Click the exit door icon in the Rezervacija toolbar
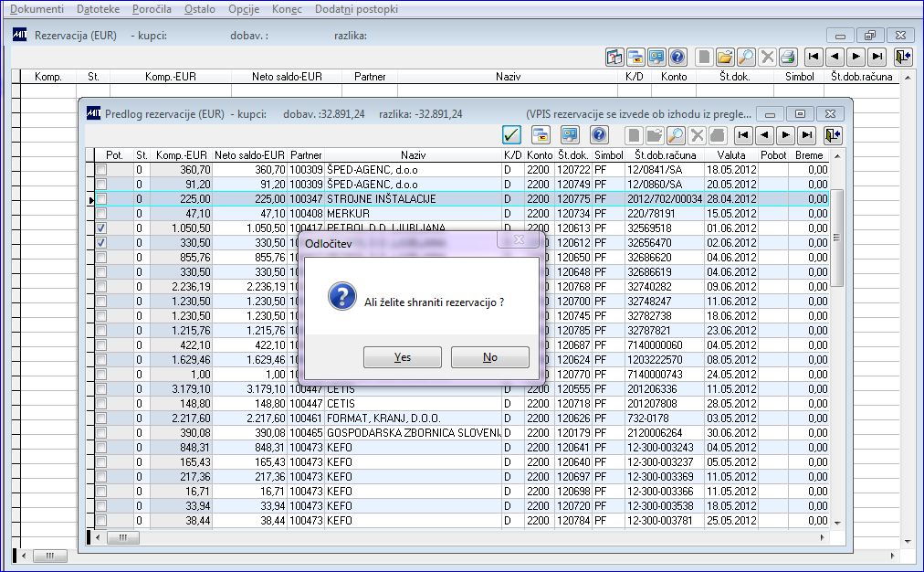Image resolution: width=924 pixels, height=572 pixels. (903, 57)
